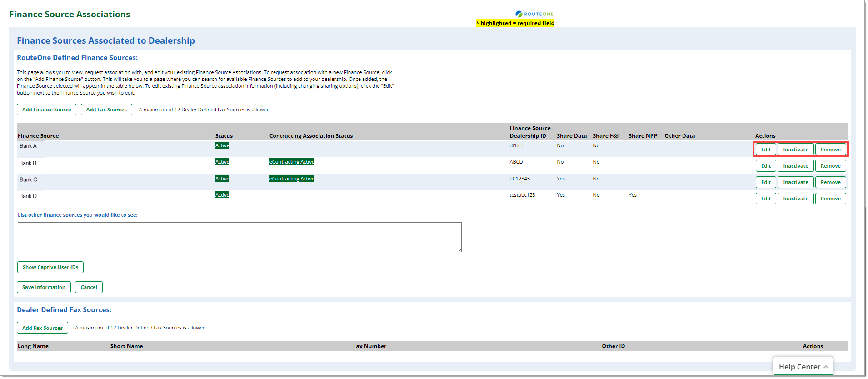Click Add Finance Source button
868x379 pixels.
coord(47,110)
